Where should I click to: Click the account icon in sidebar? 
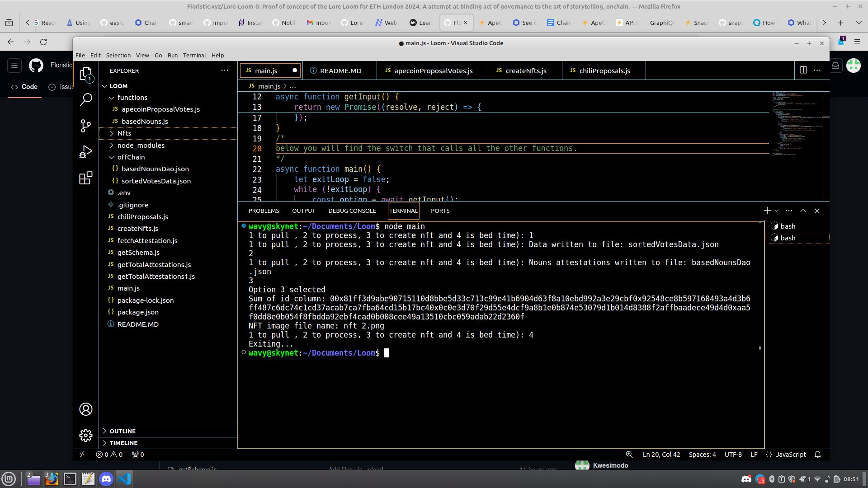point(86,410)
